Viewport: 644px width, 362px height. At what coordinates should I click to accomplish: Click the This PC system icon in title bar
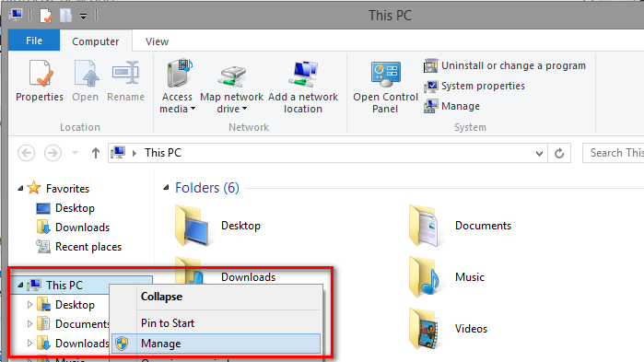click(x=16, y=15)
